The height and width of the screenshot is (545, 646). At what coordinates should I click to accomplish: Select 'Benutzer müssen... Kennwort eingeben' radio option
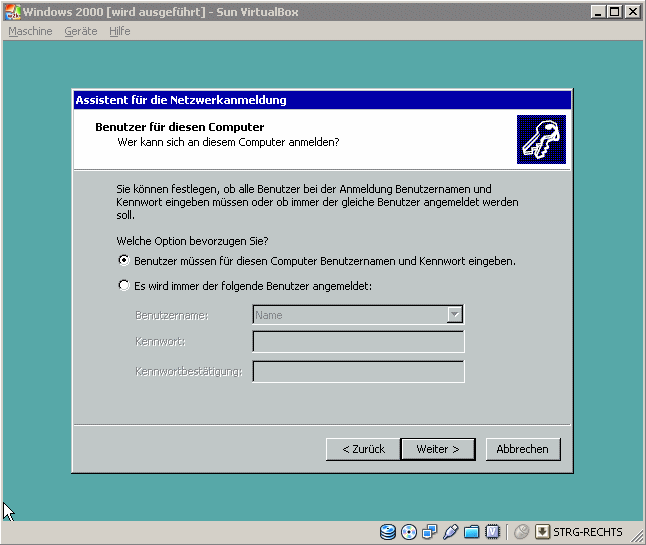point(124,261)
